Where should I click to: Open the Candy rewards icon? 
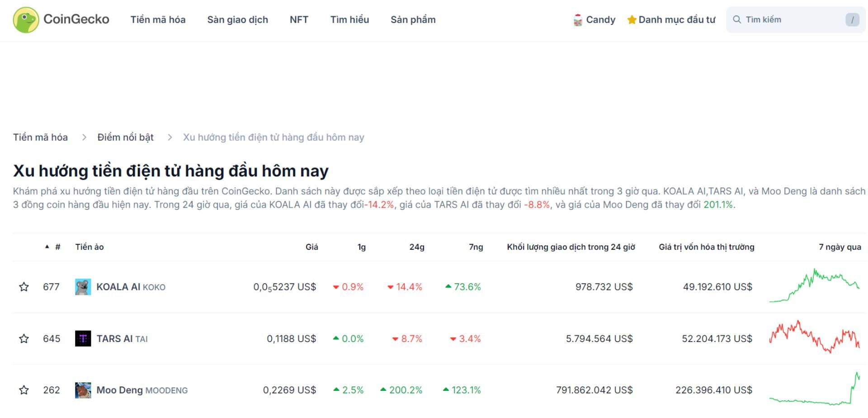point(577,20)
